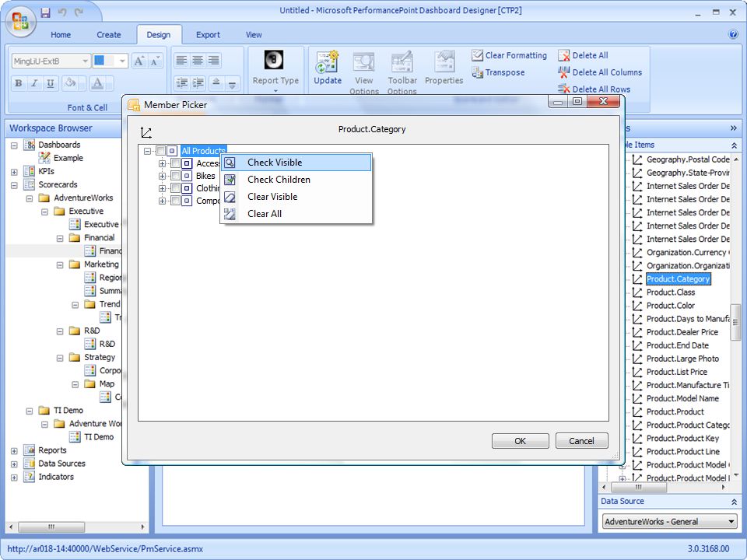
Task: Select the TI Demo scorecard item
Action: [x=99, y=437]
